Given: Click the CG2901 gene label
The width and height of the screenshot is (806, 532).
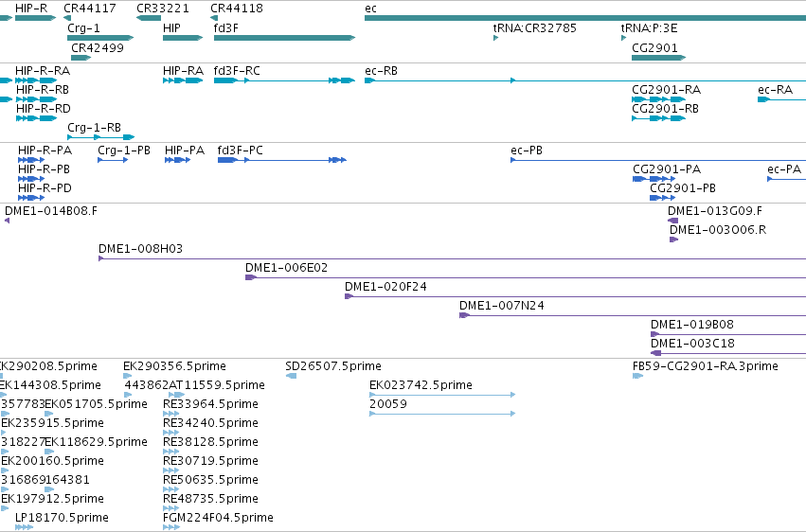Looking at the screenshot, I should tap(654, 47).
